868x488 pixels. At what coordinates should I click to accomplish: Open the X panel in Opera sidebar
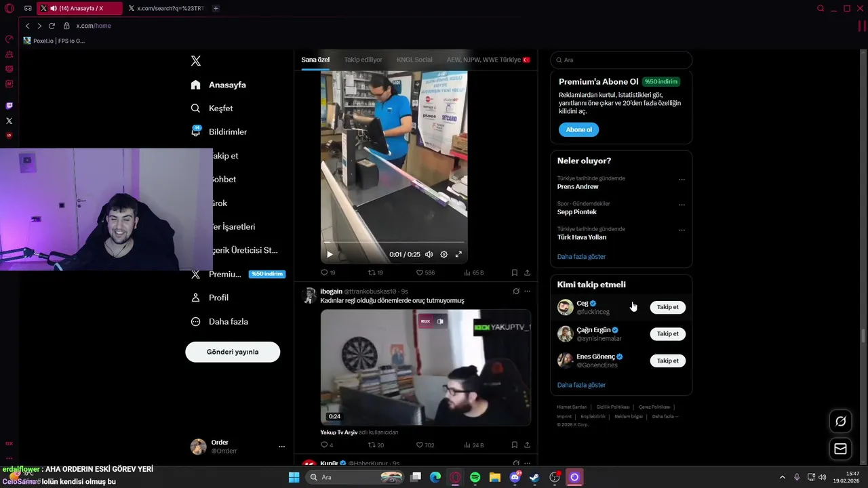point(9,121)
